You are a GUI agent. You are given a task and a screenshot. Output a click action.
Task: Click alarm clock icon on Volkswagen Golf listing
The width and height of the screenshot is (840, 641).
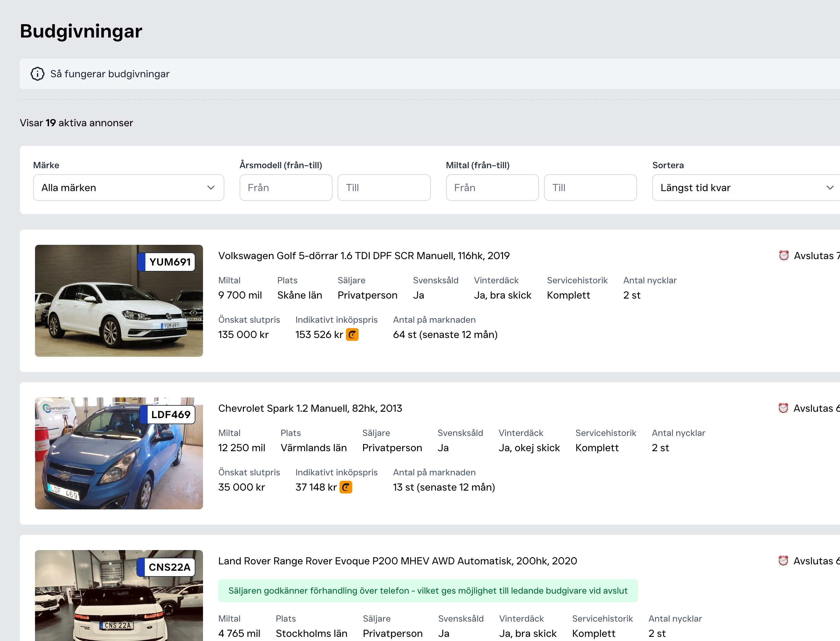coord(783,255)
